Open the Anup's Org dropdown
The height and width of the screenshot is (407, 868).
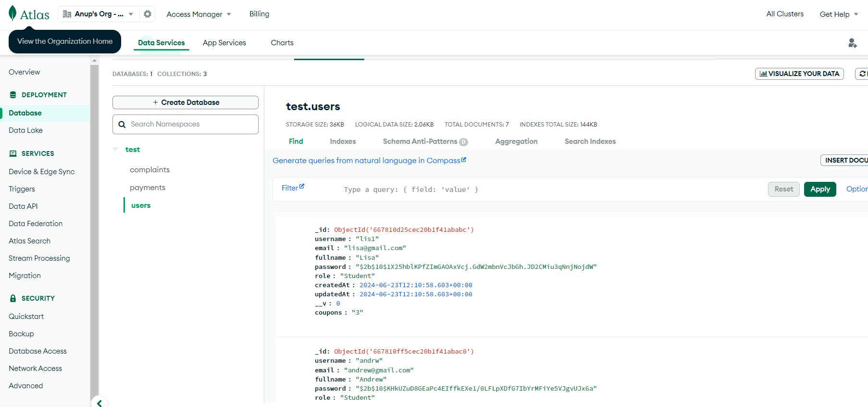(x=99, y=14)
